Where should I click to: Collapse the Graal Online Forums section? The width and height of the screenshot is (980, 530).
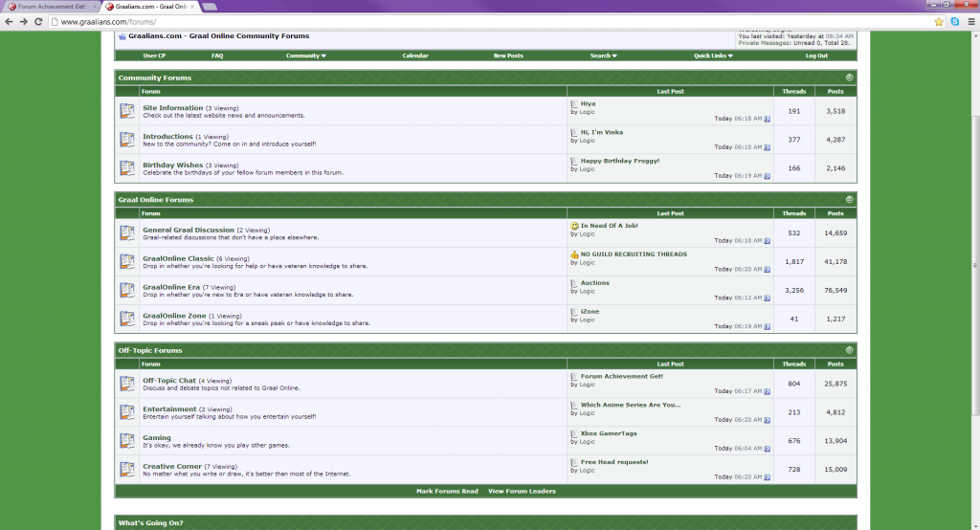point(849,200)
